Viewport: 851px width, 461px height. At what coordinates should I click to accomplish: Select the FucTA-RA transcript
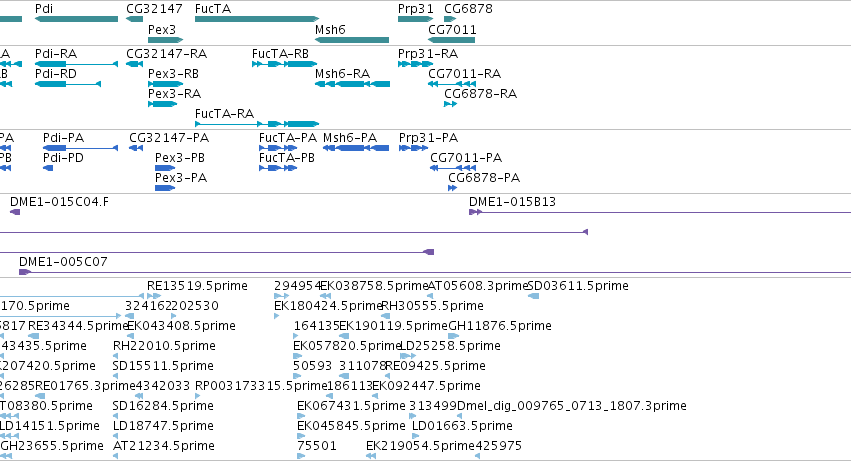coord(257,124)
